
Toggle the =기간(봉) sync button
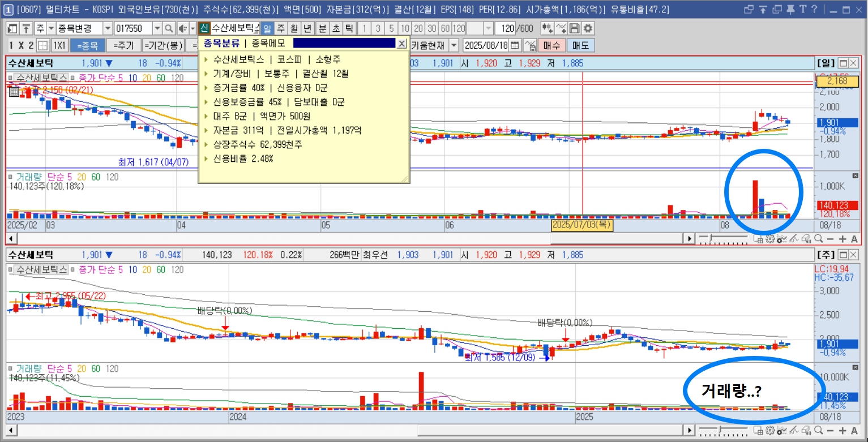click(x=163, y=45)
